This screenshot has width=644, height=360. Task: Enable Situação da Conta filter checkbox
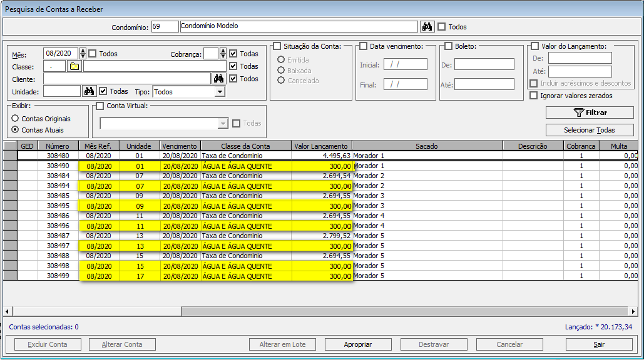click(277, 46)
